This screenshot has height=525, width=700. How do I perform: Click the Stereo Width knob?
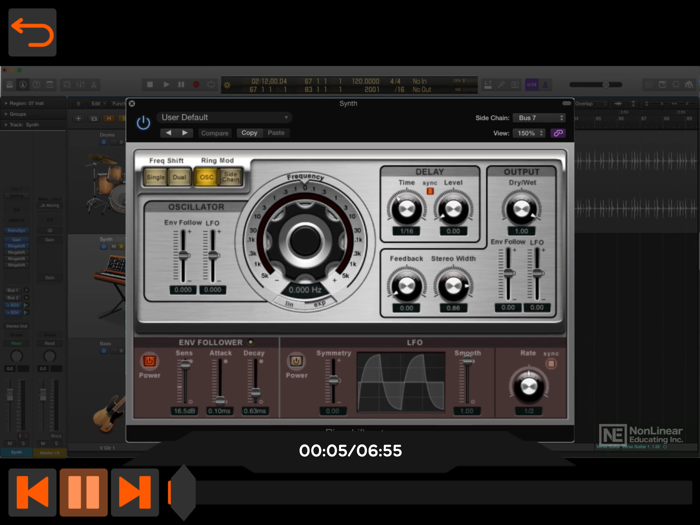(453, 286)
